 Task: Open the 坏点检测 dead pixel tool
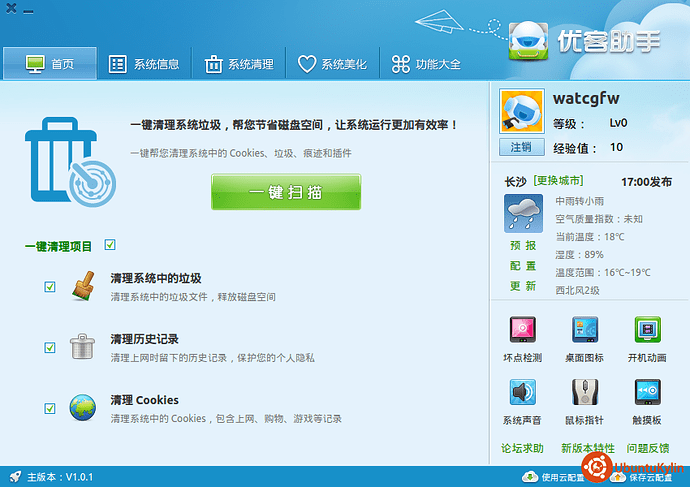click(522, 339)
